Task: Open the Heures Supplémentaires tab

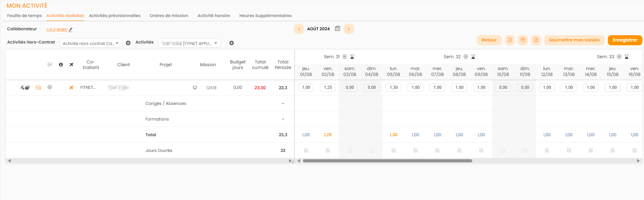Action: (265, 16)
